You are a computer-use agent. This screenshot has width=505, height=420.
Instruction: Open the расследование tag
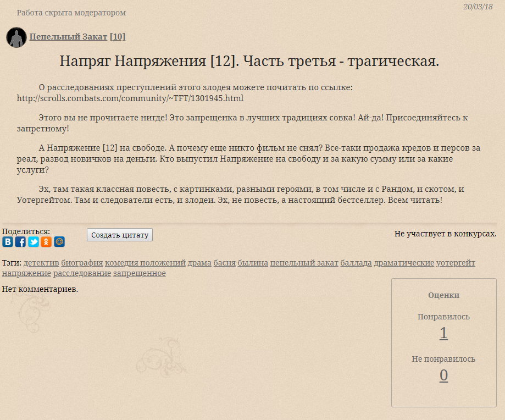tap(82, 273)
